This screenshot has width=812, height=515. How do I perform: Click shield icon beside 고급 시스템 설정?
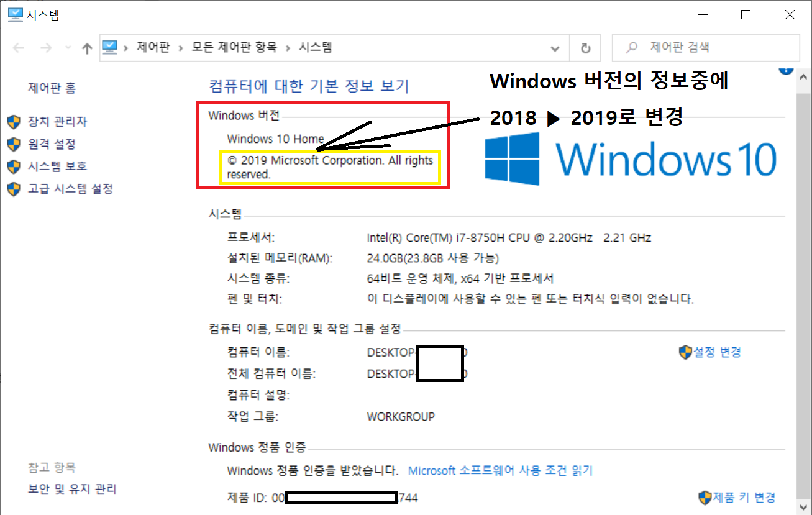pos(14,189)
